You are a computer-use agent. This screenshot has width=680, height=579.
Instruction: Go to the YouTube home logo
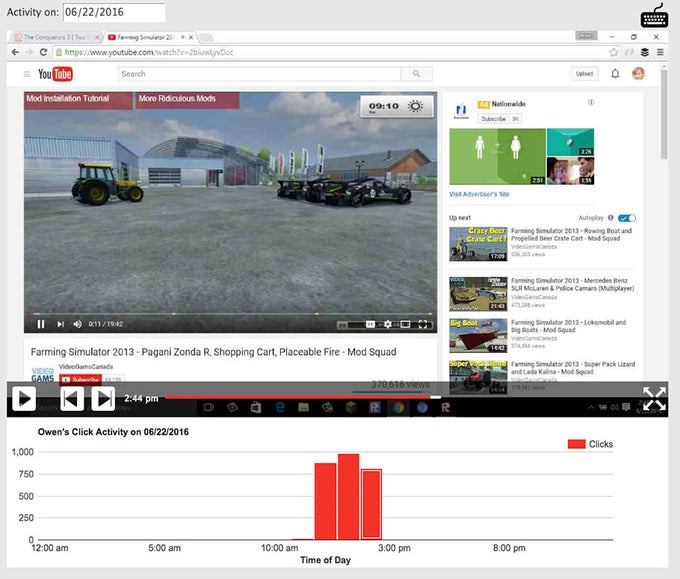click(x=55, y=74)
